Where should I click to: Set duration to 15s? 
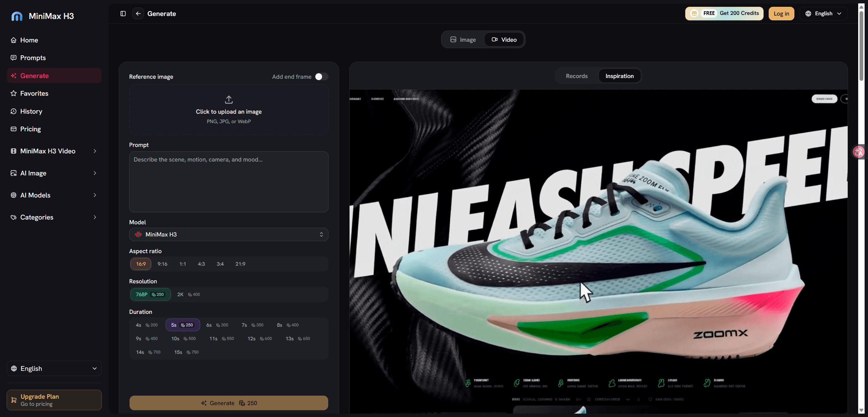(186, 352)
